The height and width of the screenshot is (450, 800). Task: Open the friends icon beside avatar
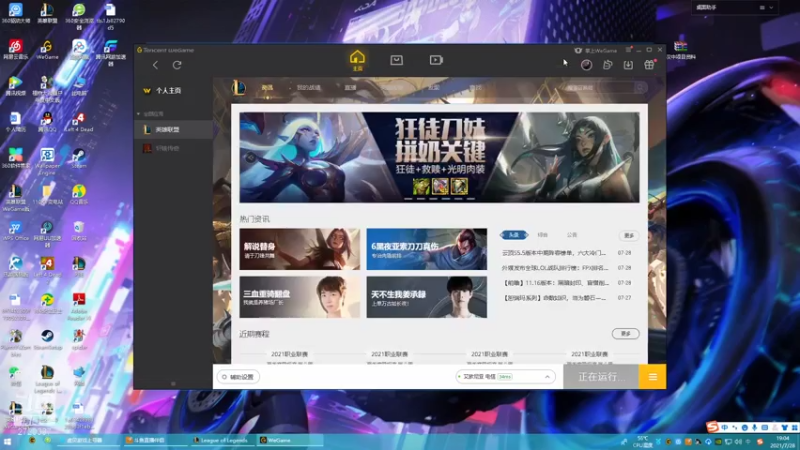pos(607,65)
